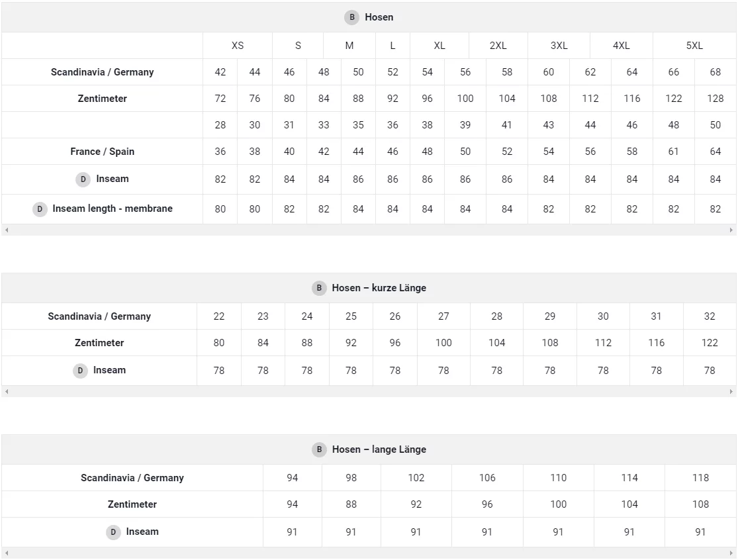Viewport: 738px width, 560px height.
Task: Click the right scroll arrow under the kurze Länge table
Action: pos(731,392)
